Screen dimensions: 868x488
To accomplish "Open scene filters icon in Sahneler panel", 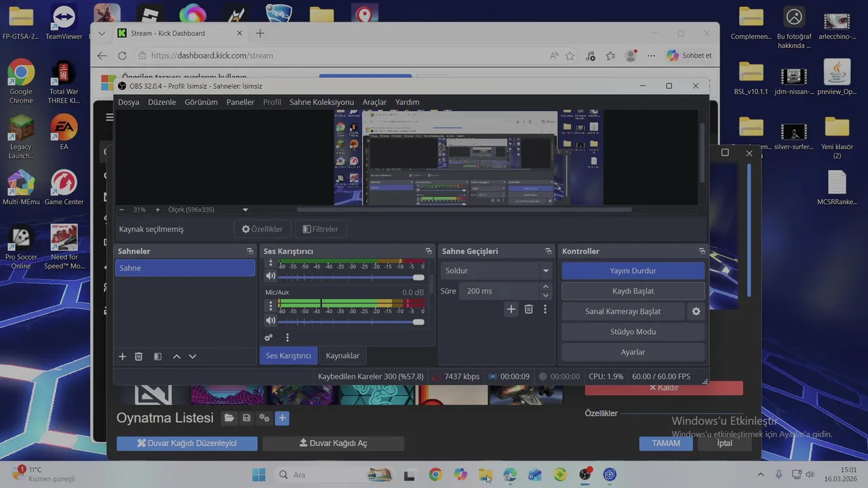I will [x=157, y=357].
